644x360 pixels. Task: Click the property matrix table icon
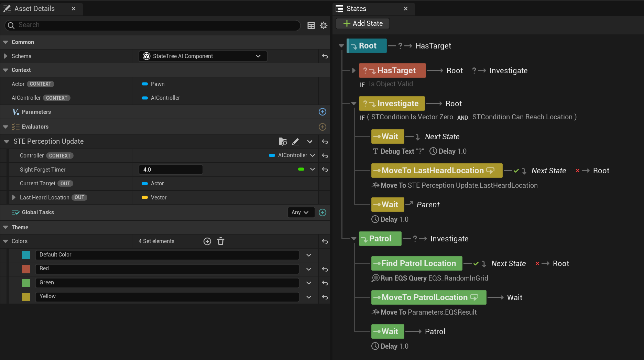pos(311,25)
